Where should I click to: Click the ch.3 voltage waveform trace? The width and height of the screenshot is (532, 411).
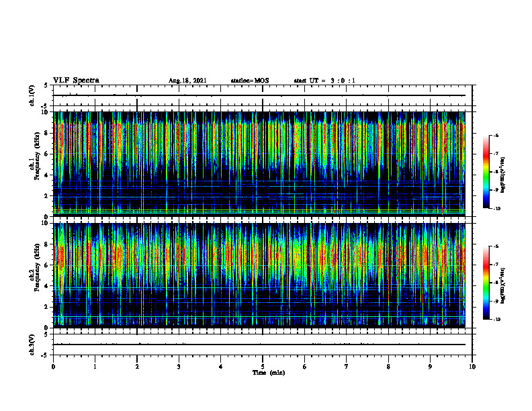tap(259, 345)
